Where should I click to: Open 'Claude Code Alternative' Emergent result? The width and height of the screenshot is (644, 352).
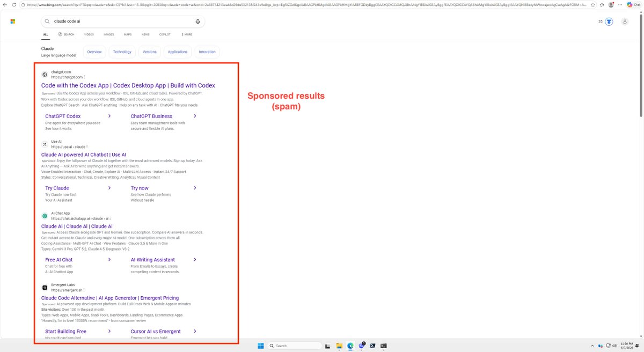pyautogui.click(x=110, y=298)
